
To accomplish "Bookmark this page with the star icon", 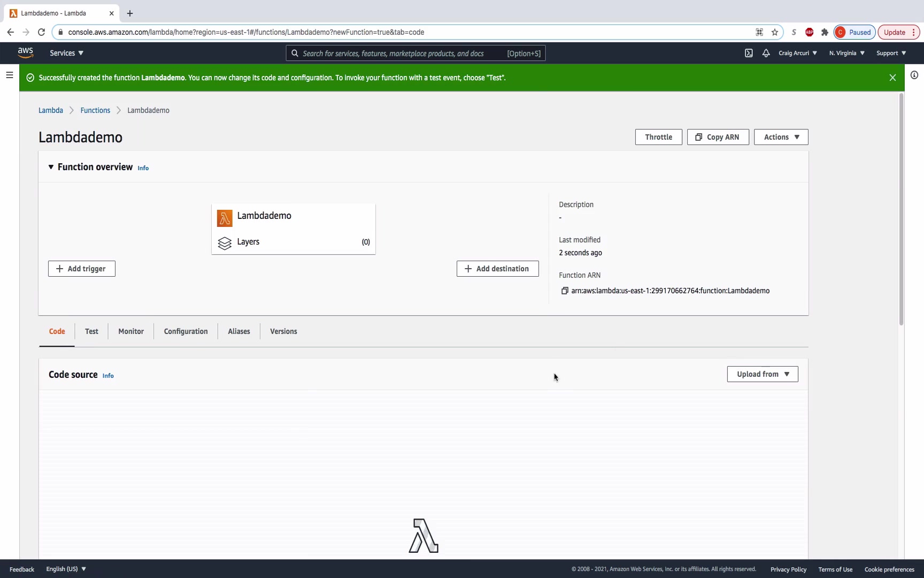I will tap(775, 32).
